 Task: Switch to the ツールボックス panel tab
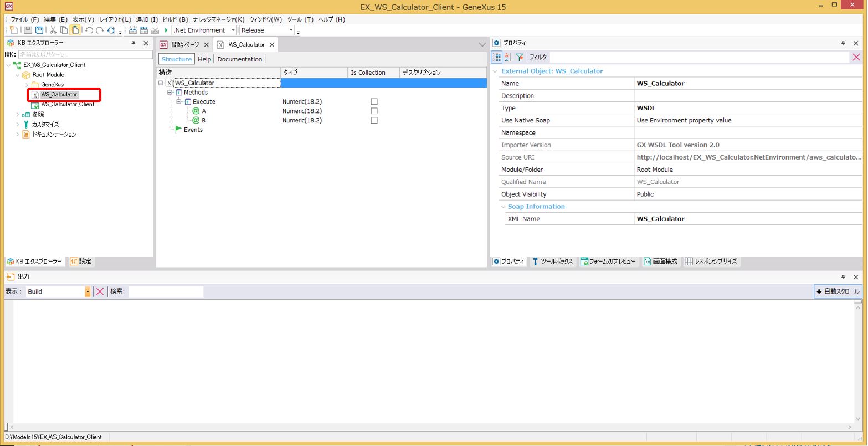(x=552, y=262)
